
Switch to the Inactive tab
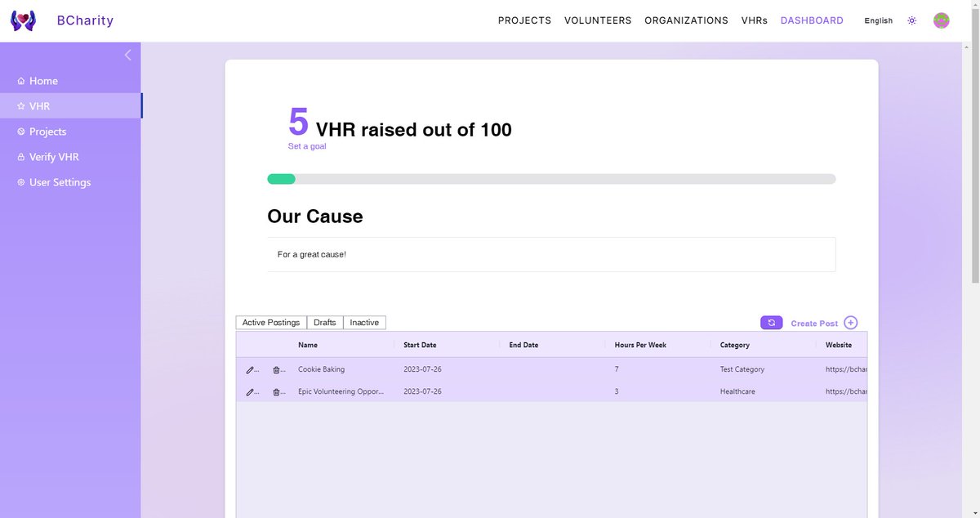click(x=364, y=323)
